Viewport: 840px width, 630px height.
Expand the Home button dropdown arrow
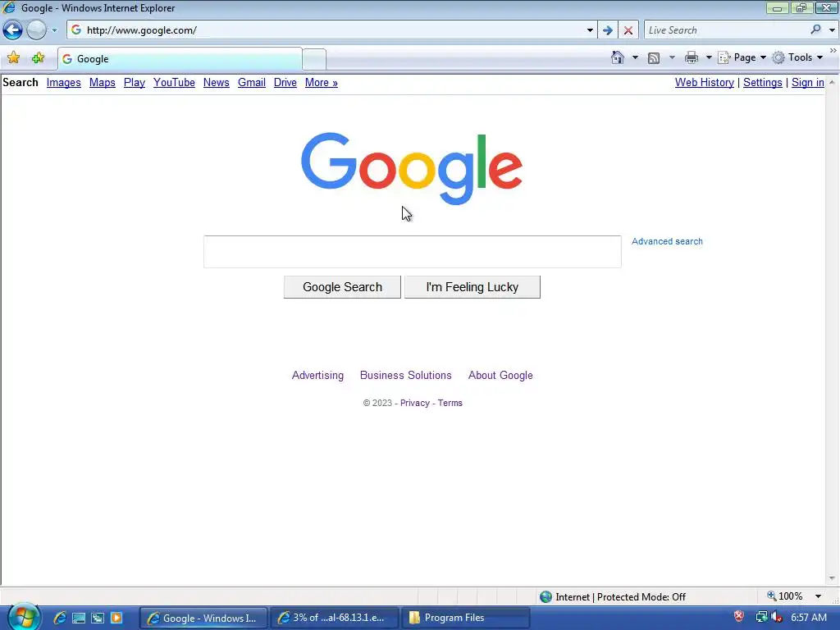tap(635, 57)
